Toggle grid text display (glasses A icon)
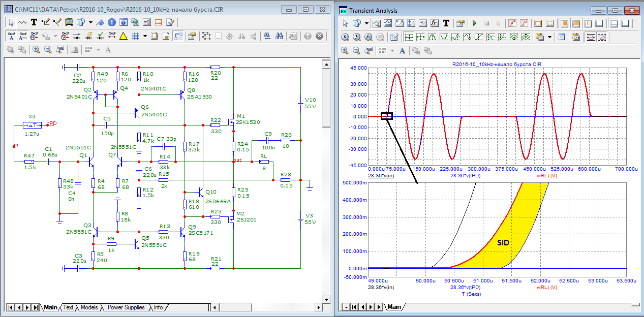 (11, 36)
